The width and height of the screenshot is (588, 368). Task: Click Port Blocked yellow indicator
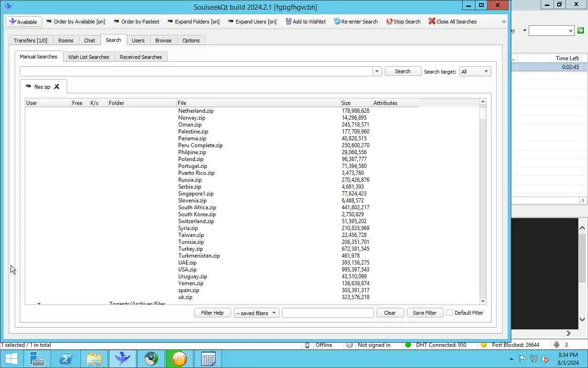(x=483, y=345)
